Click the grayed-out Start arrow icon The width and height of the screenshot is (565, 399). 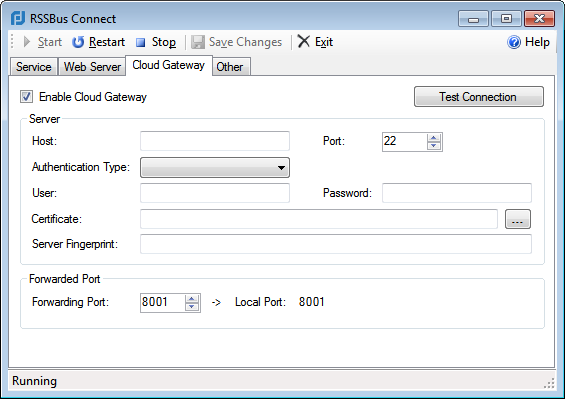click(27, 42)
